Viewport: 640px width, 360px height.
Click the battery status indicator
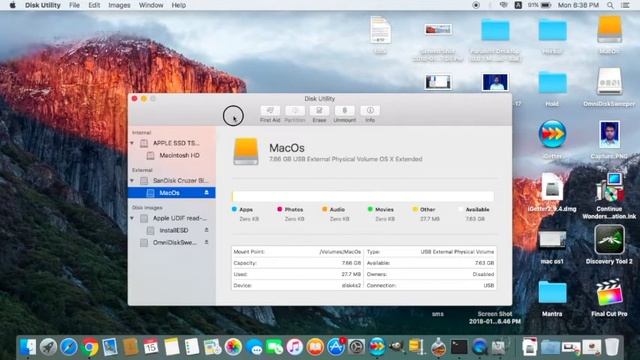point(540,5)
